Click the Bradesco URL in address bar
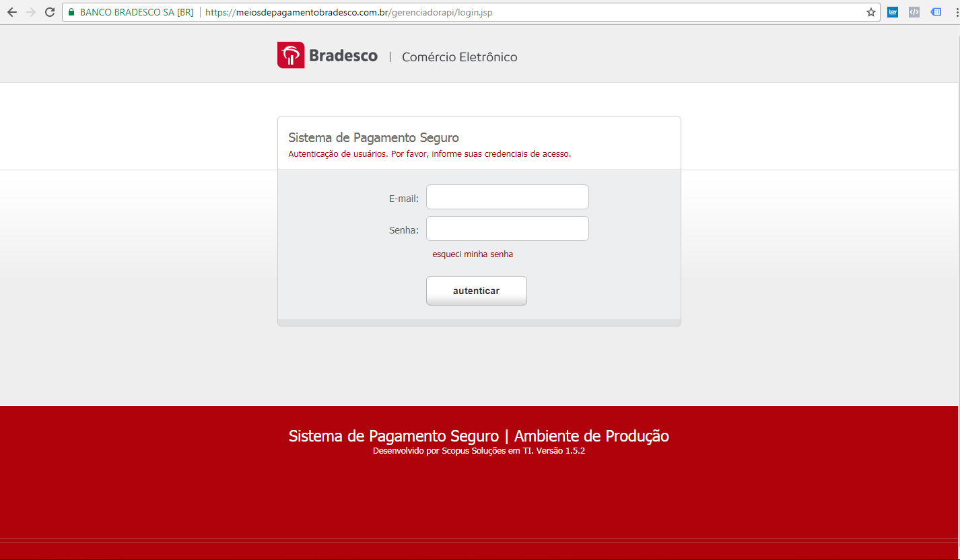The width and height of the screenshot is (960, 560). click(349, 12)
